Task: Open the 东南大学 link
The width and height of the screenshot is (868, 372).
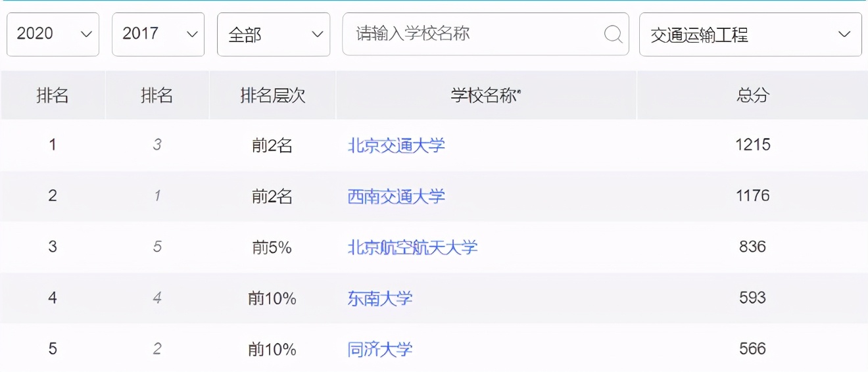Action: [x=380, y=298]
